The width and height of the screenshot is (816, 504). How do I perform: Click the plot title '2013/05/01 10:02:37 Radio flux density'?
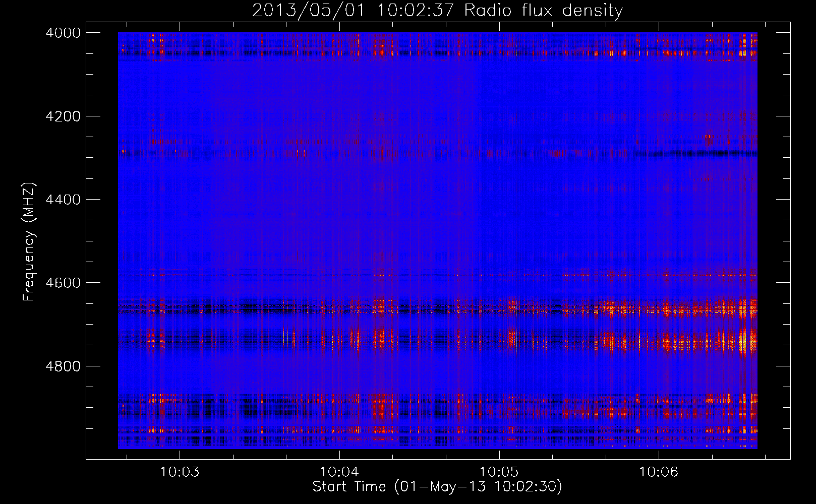[x=437, y=11]
